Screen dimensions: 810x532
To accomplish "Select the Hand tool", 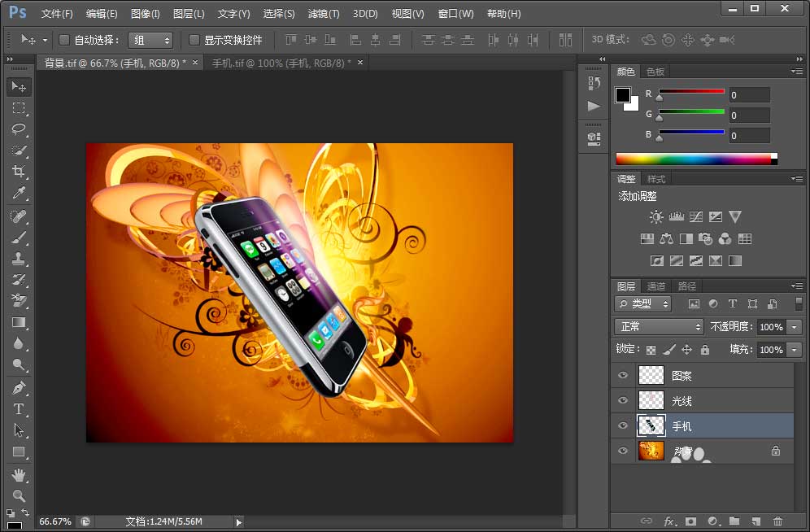I will pos(20,475).
